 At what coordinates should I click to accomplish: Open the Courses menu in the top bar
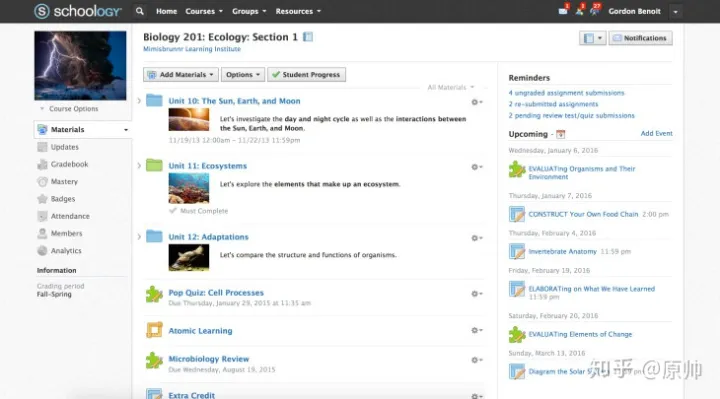click(204, 11)
